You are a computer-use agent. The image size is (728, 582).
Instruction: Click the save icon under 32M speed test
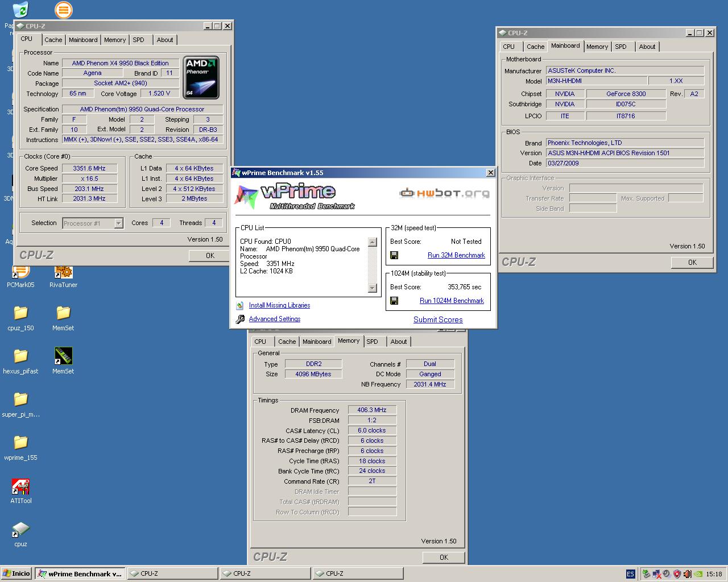pyautogui.click(x=394, y=255)
